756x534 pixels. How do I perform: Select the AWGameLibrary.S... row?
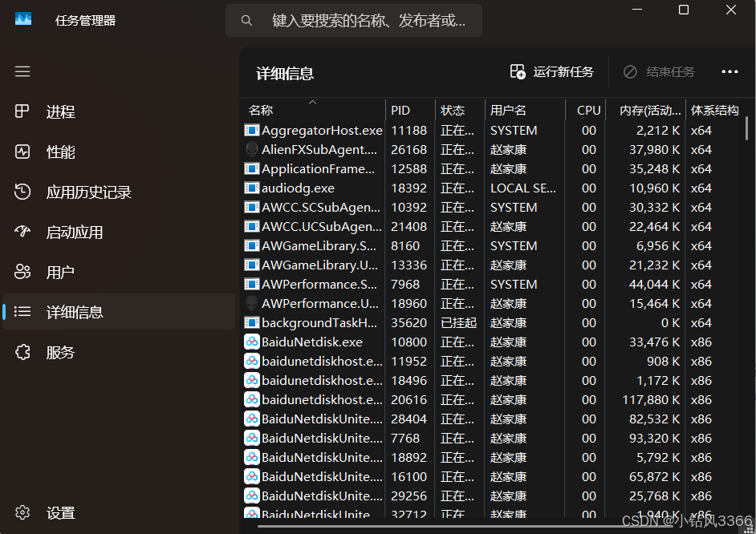click(x=493, y=245)
